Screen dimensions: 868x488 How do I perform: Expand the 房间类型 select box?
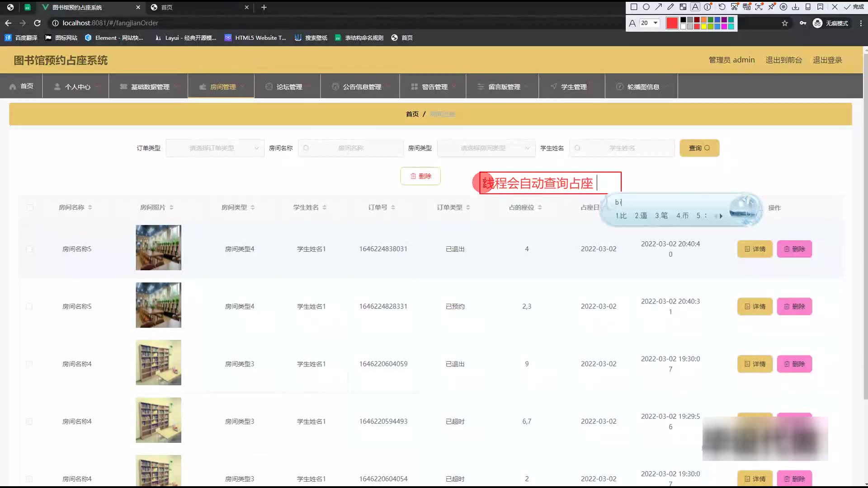click(486, 148)
